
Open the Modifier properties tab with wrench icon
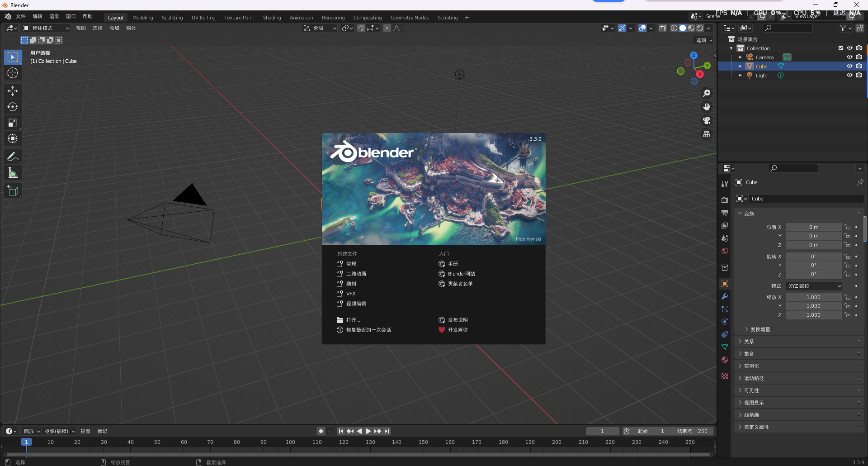[724, 296]
